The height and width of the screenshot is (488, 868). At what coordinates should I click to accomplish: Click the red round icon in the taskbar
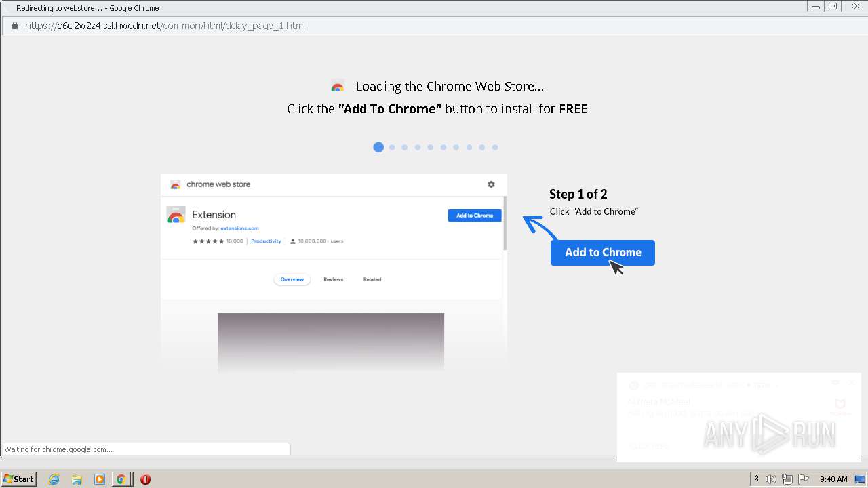pos(145,479)
